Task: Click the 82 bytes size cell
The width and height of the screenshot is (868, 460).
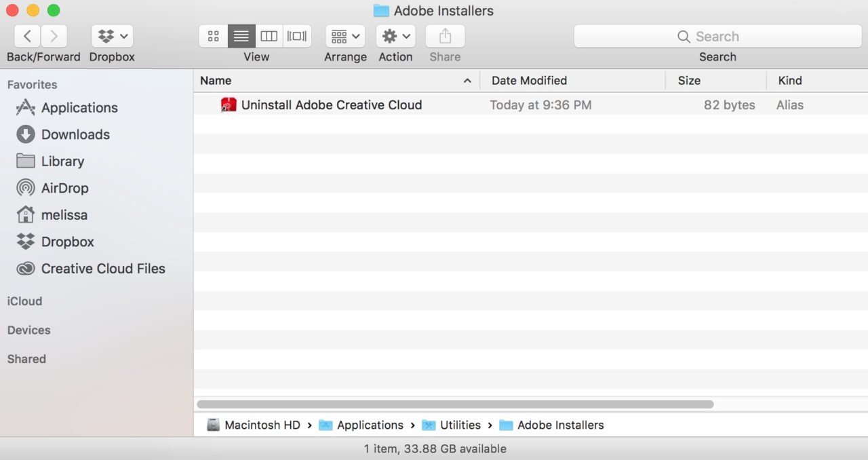Action: pyautogui.click(x=729, y=105)
